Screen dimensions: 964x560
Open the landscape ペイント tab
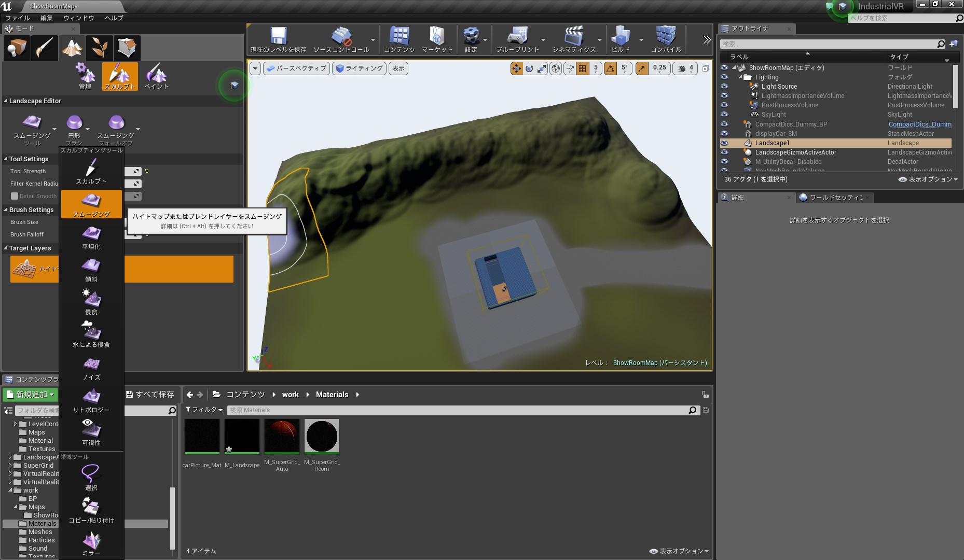(x=156, y=76)
